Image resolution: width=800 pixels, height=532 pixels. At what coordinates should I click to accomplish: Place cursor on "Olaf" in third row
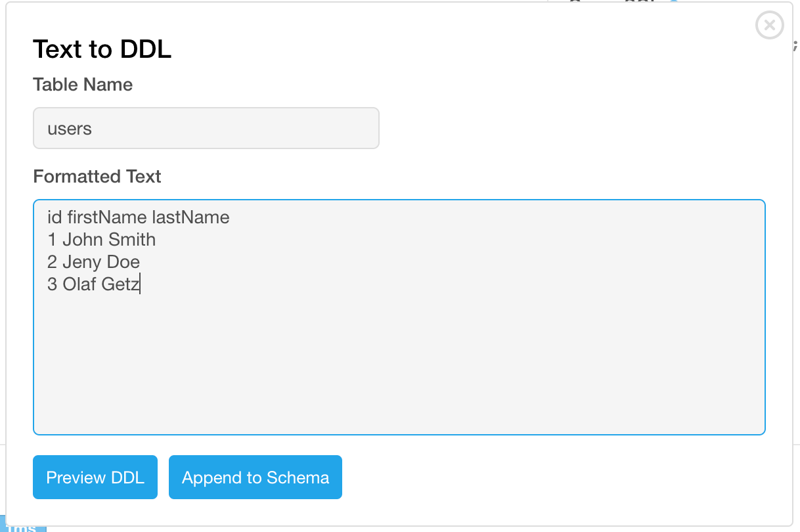pos(79,284)
